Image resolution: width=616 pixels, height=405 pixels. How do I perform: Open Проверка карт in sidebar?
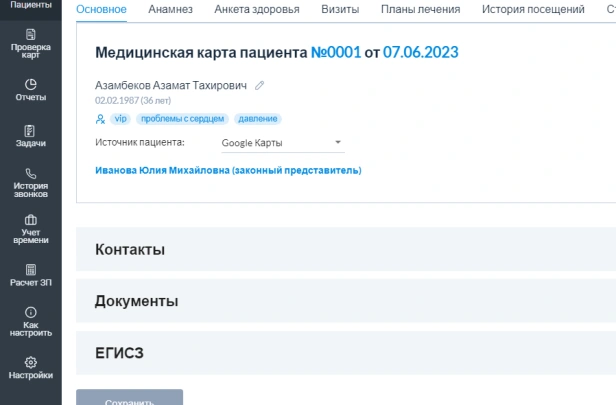[x=30, y=46]
